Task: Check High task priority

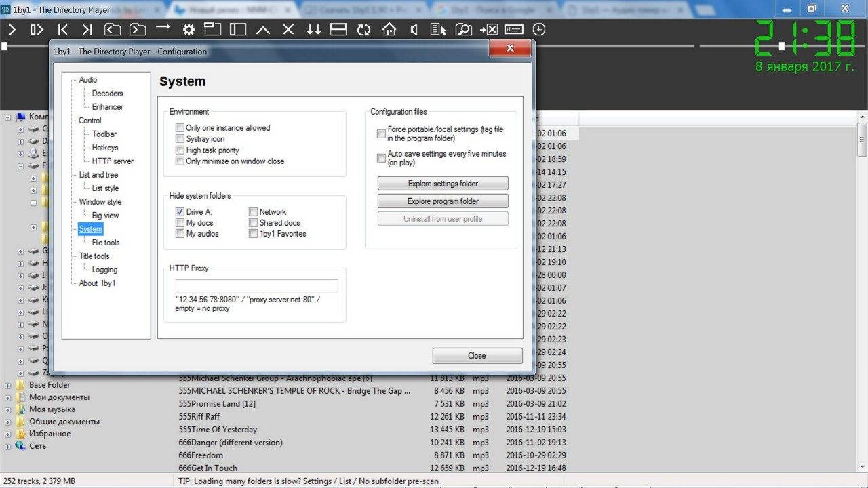Action: [180, 150]
